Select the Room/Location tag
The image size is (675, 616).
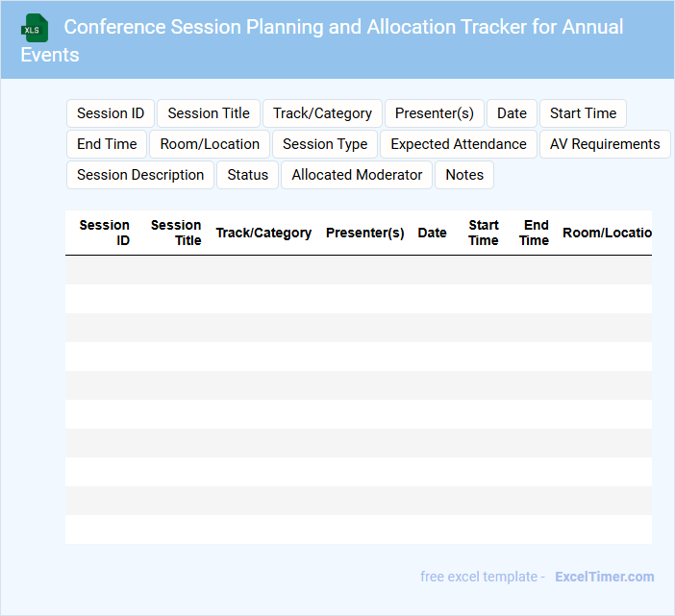pyautogui.click(x=210, y=144)
